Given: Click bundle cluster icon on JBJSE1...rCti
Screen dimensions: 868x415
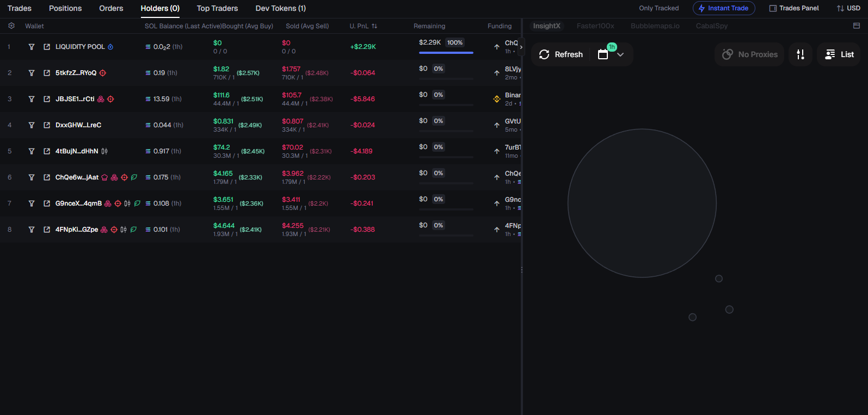Looking at the screenshot, I should click(x=101, y=99).
